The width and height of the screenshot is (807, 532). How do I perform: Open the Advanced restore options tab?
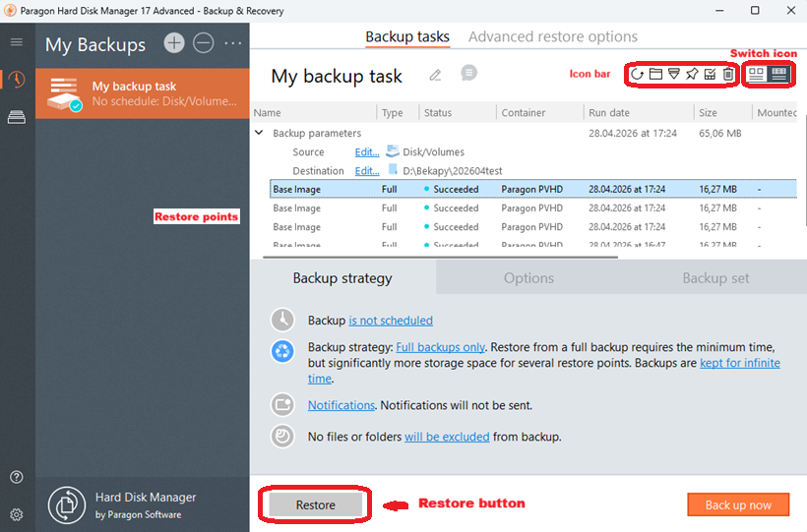pos(553,36)
